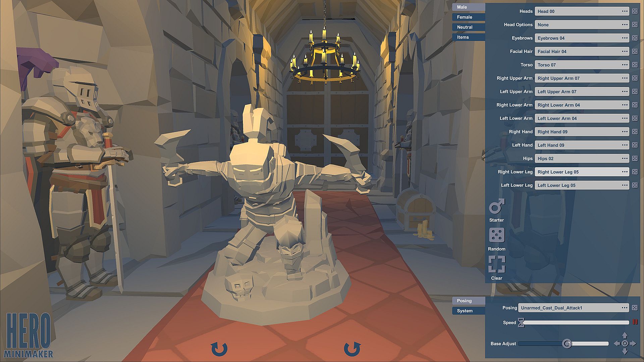
Task: Switch to the Female tab
Action: tap(468, 17)
